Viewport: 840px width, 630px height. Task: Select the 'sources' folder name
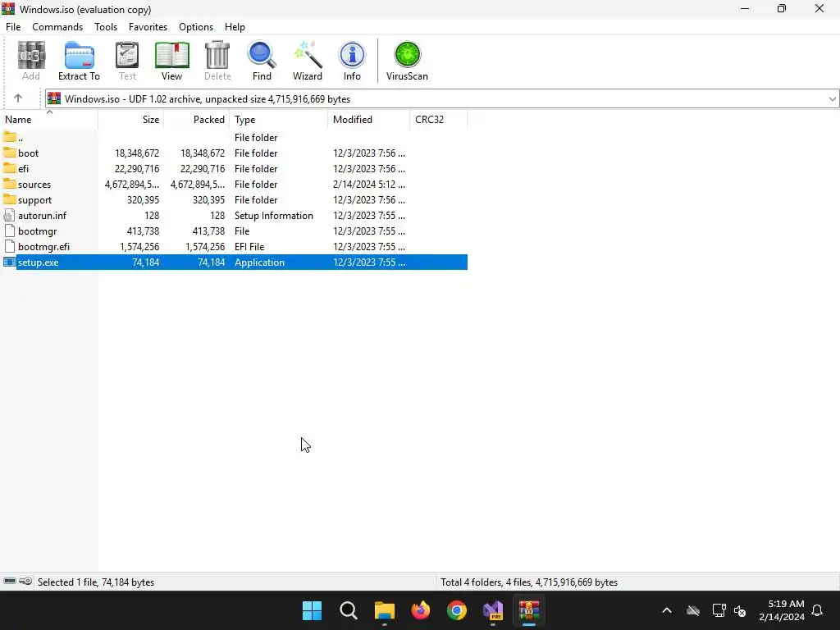pos(34,185)
